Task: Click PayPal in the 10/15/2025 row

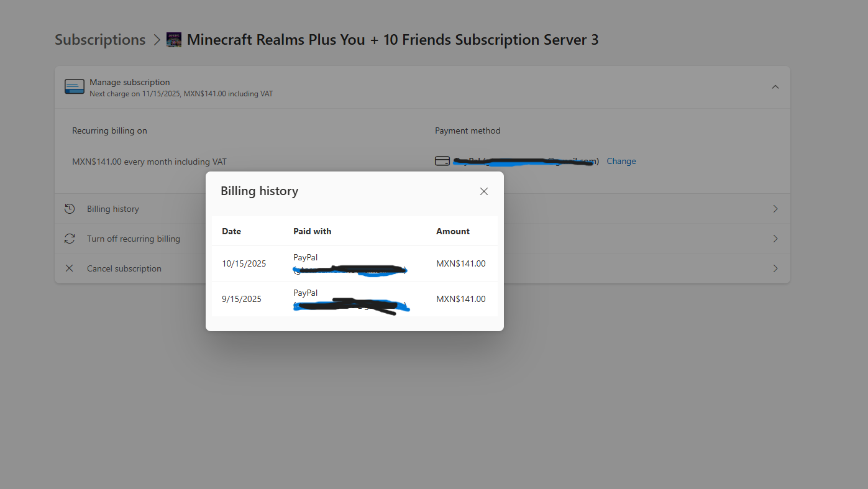Action: coord(306,257)
